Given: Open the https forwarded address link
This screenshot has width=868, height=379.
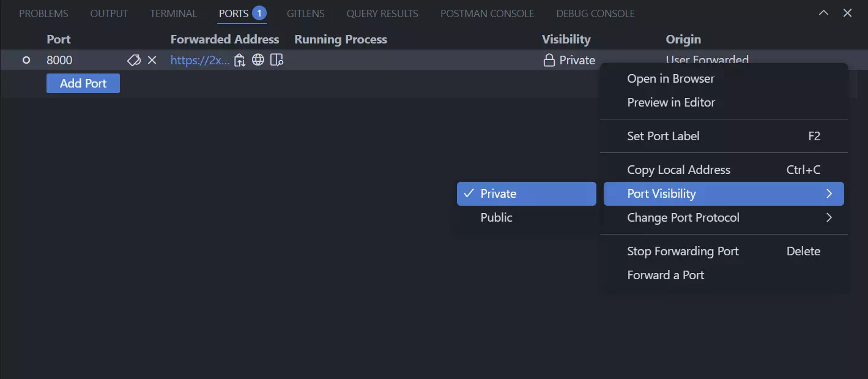Looking at the screenshot, I should pyautogui.click(x=200, y=60).
